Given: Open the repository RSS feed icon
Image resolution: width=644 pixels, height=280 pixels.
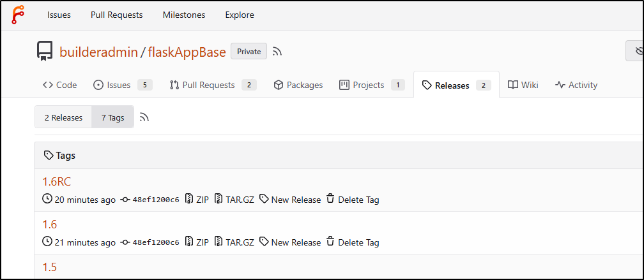Looking at the screenshot, I should 277,52.
